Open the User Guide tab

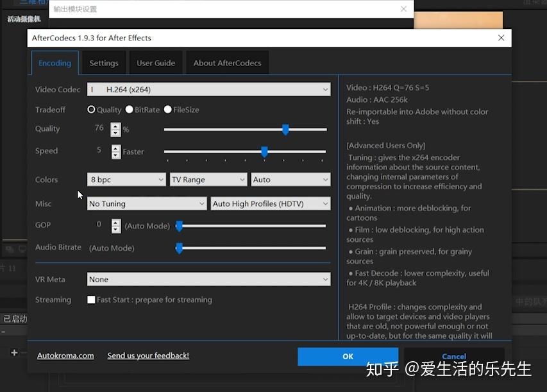[156, 62]
